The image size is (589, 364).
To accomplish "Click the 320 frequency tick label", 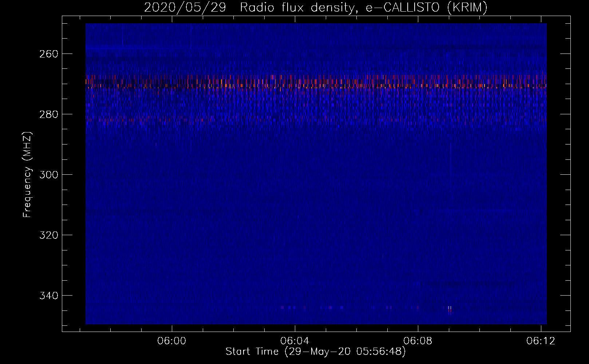I will [x=48, y=235].
